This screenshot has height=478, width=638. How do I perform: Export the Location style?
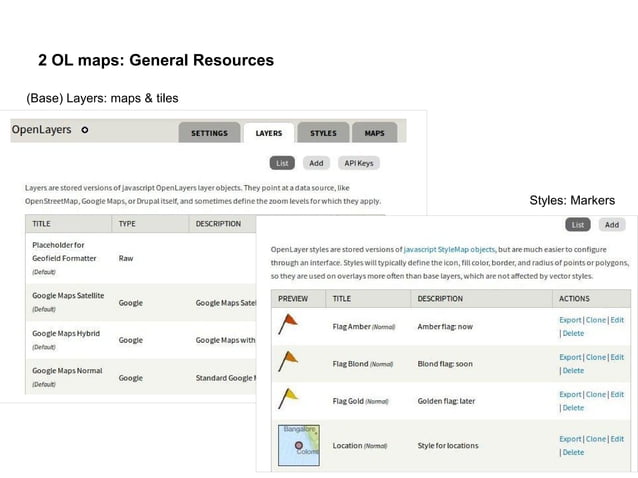(x=570, y=439)
